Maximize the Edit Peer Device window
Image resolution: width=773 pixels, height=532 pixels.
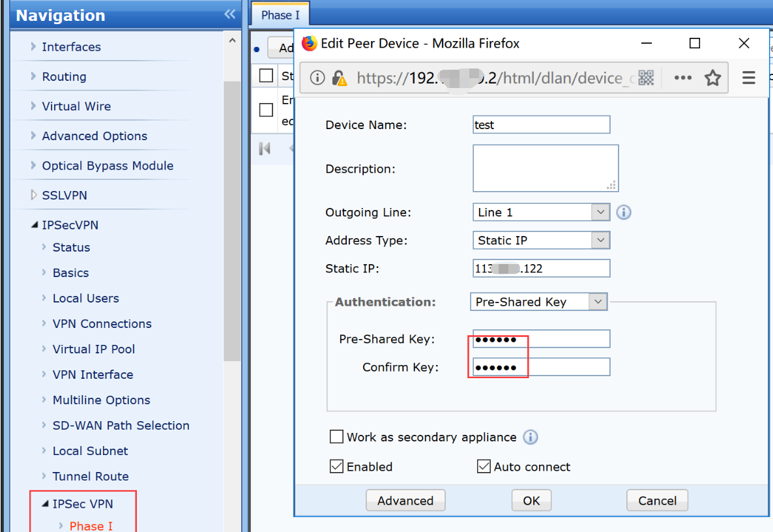click(694, 44)
